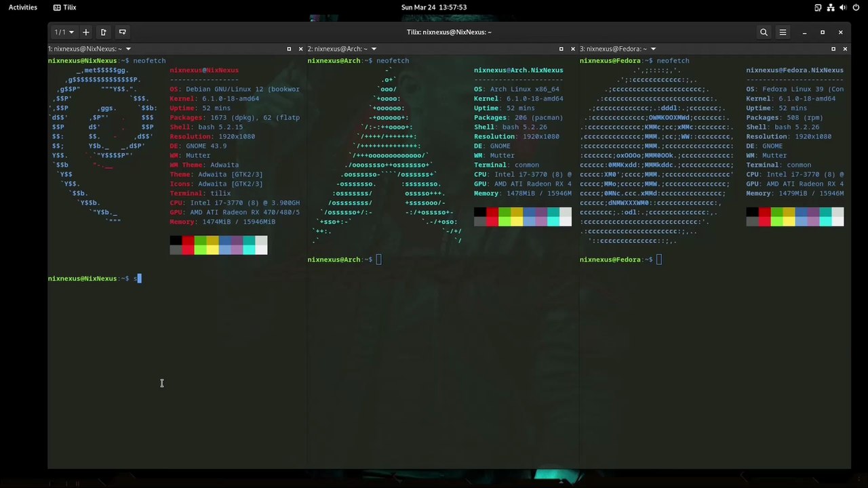This screenshot has height=488, width=868.
Task: Click Uptime: 52 mins in Fedora pane
Action: click(776, 108)
